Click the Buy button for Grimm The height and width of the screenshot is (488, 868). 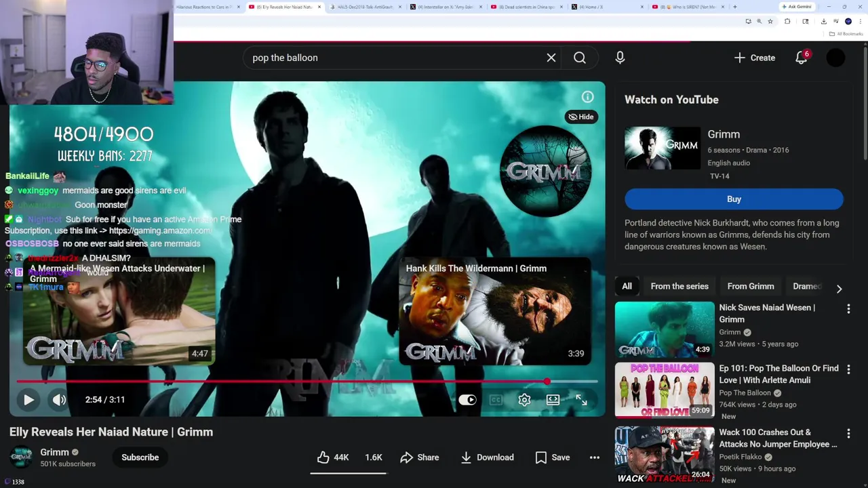(x=734, y=199)
